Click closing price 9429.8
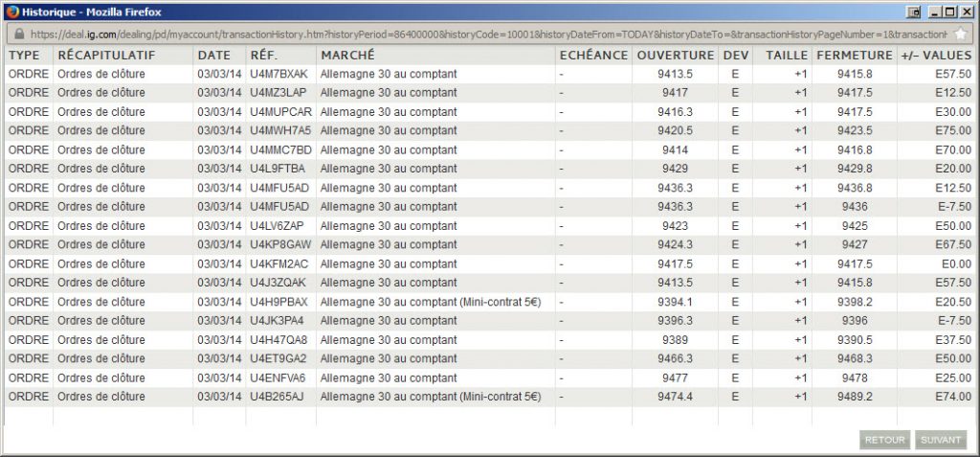The image size is (980, 457). coord(855,169)
